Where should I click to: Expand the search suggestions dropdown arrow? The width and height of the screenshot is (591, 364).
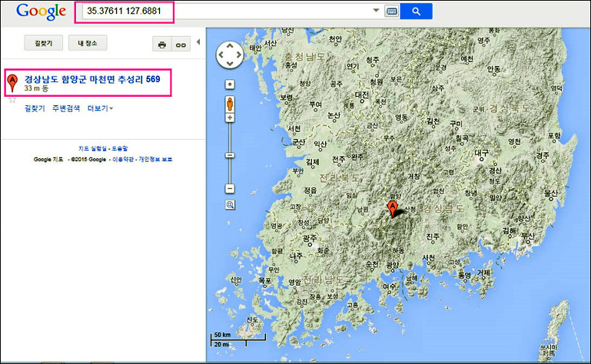point(376,10)
